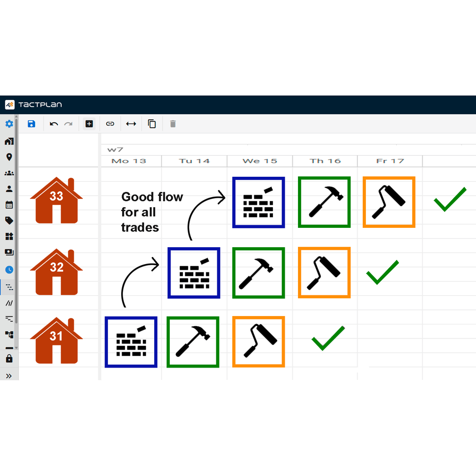
Task: Undo the last change
Action: click(53, 124)
